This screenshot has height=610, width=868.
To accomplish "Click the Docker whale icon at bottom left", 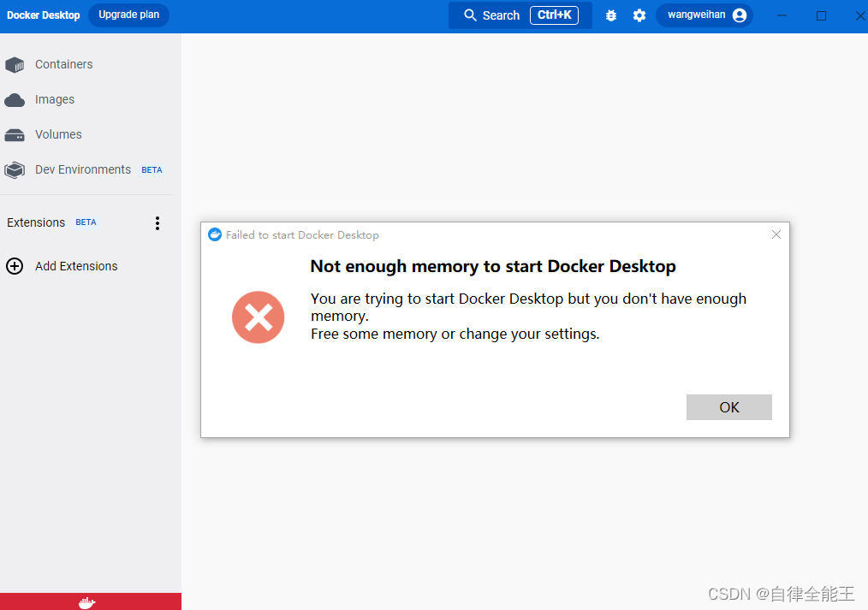I will coord(86,601).
